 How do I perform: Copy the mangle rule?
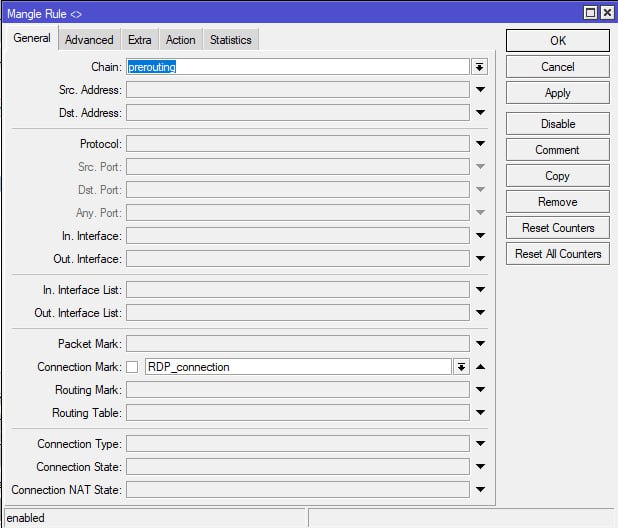558,176
